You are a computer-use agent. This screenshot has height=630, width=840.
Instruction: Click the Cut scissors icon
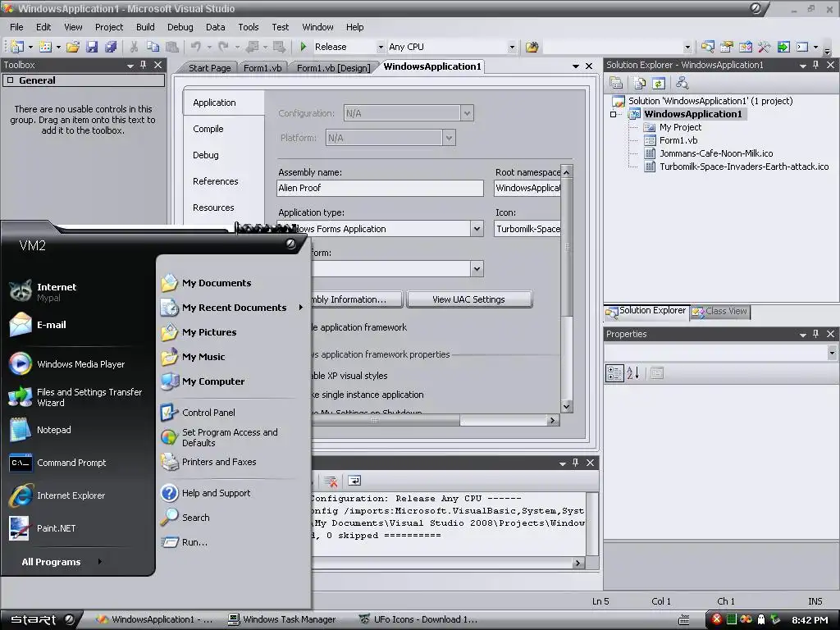tap(134, 47)
